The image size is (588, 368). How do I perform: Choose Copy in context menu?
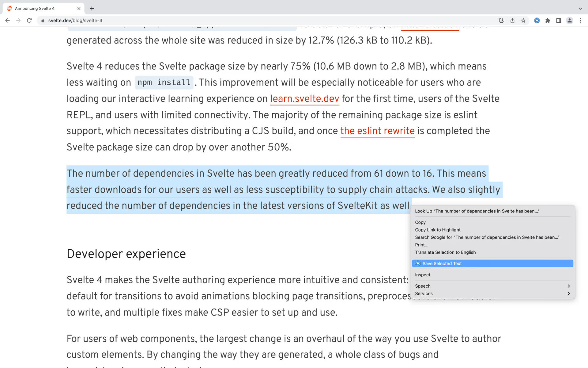pos(492,222)
